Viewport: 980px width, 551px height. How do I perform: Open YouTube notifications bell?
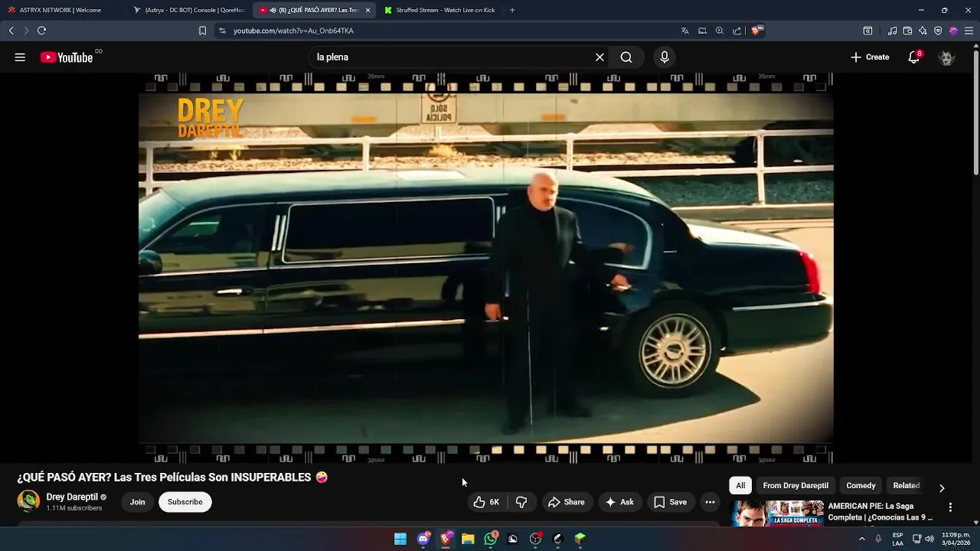point(913,57)
